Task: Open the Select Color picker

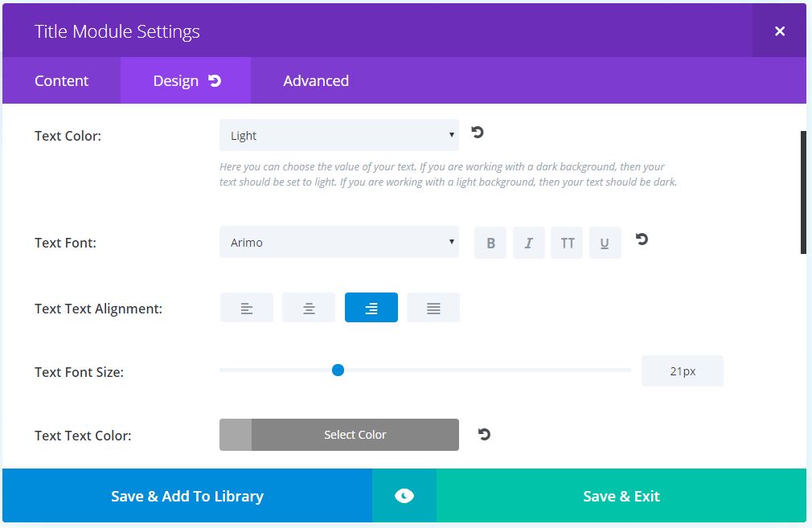Action: [339, 435]
